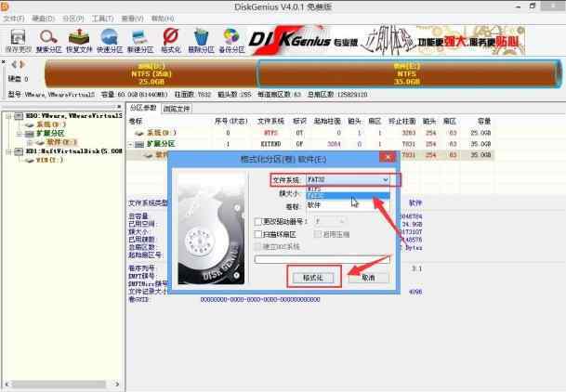Screen dimensions: 566x392
Task: Collapse the 扩展分区 row in partition table
Action: [x=131, y=144]
